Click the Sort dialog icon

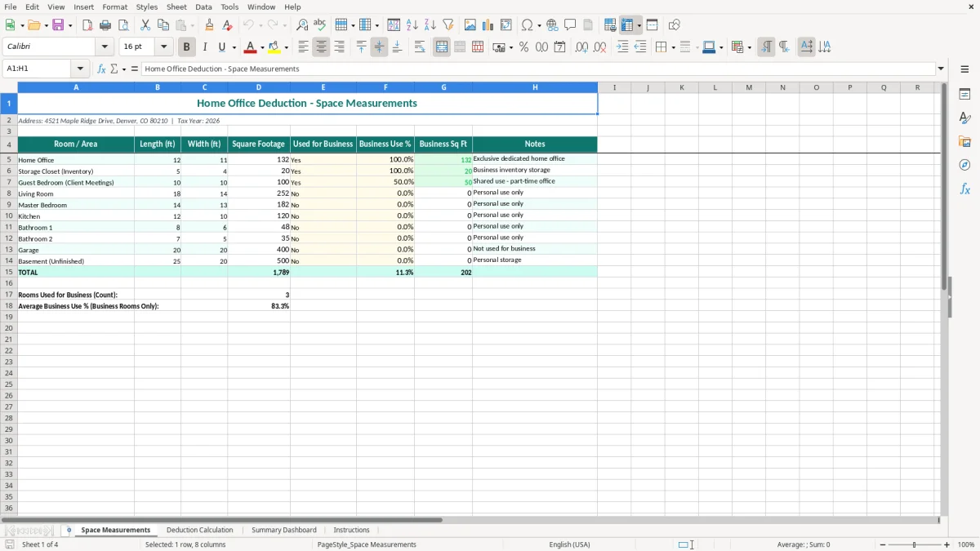coord(394,25)
